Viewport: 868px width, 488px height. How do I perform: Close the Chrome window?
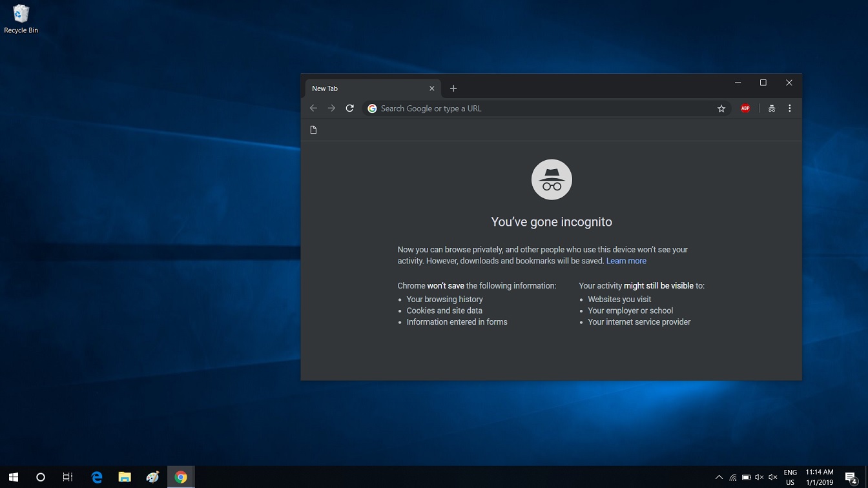coord(789,83)
